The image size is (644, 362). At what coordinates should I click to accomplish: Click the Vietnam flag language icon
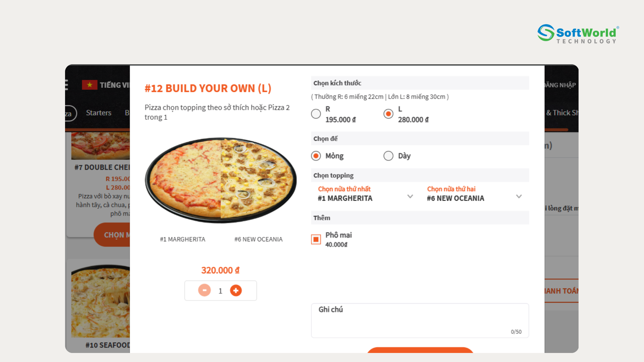coord(89,85)
